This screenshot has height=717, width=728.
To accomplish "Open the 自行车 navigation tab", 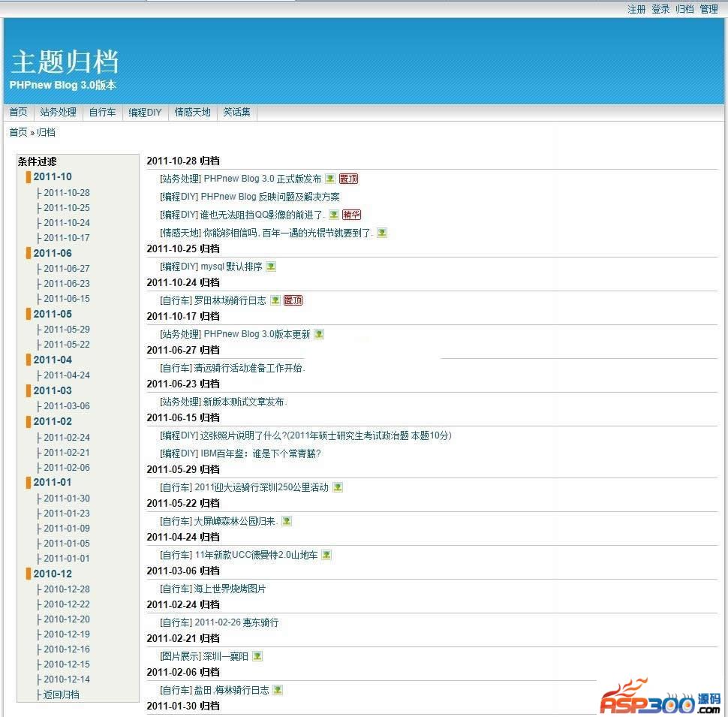I will pyautogui.click(x=102, y=113).
